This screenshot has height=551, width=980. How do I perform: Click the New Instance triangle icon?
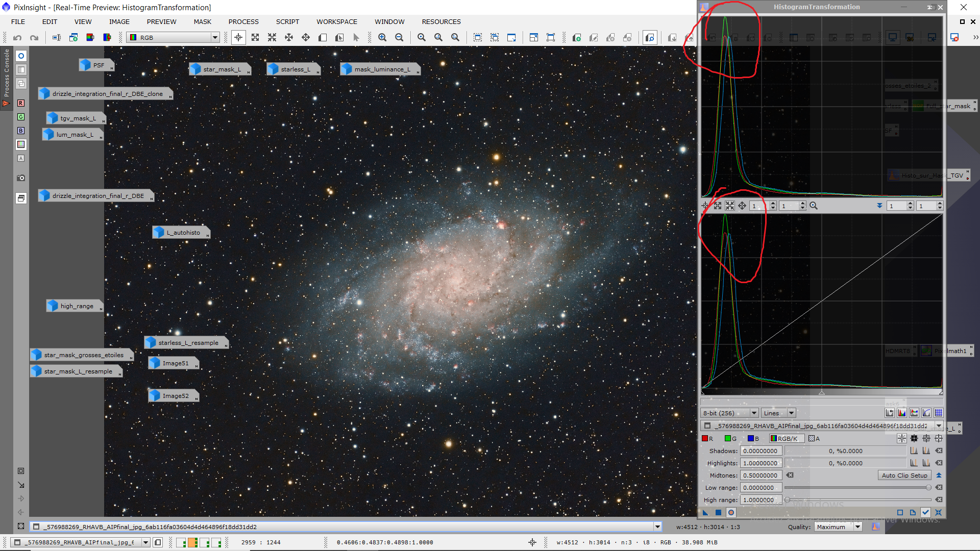coord(705,512)
